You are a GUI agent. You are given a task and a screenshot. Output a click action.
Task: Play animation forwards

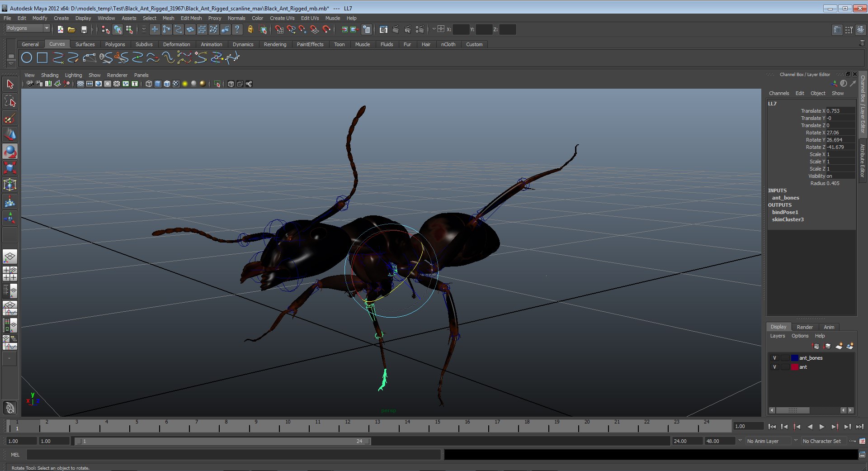tap(822, 427)
